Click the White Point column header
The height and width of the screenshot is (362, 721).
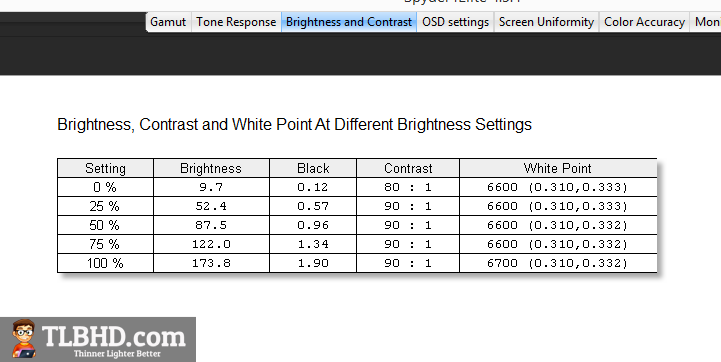[x=558, y=168]
